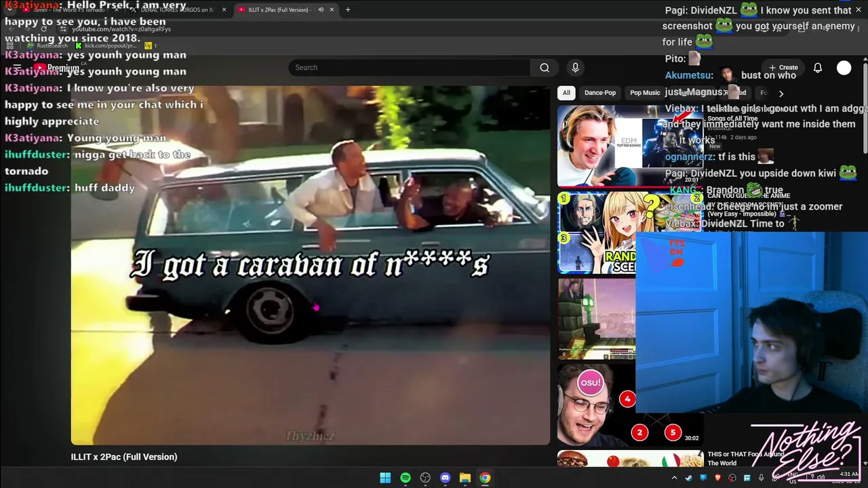
Task: Open Discord from the taskbar
Action: coord(445,478)
